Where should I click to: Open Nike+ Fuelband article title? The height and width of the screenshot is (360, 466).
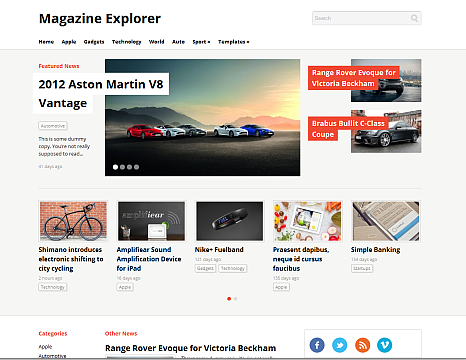(x=219, y=250)
